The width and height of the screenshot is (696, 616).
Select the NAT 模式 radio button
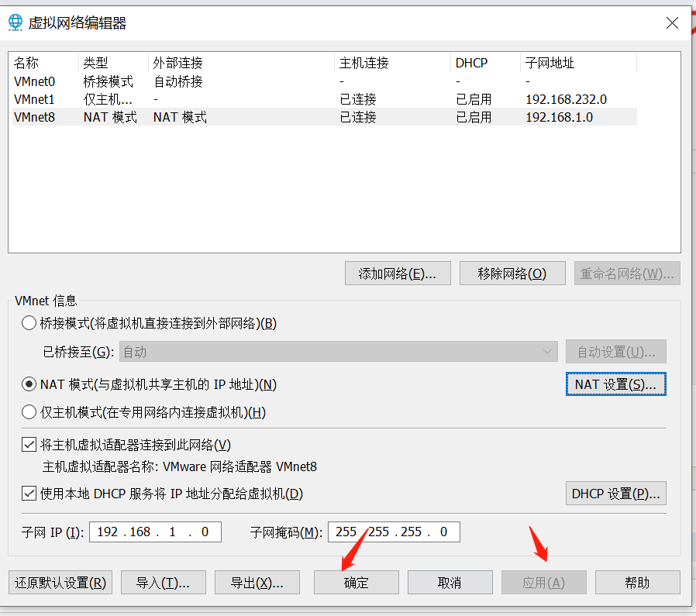(x=29, y=384)
